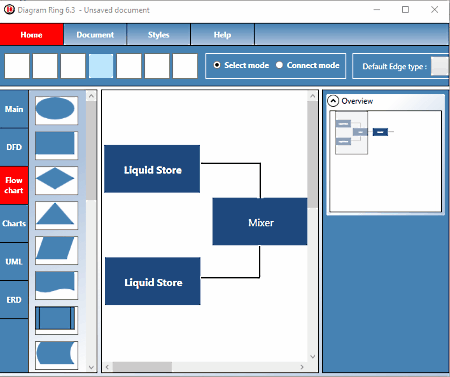Viewport: 450px width, 377px height.
Task: Switch to Connect mode radio button
Action: (279, 65)
